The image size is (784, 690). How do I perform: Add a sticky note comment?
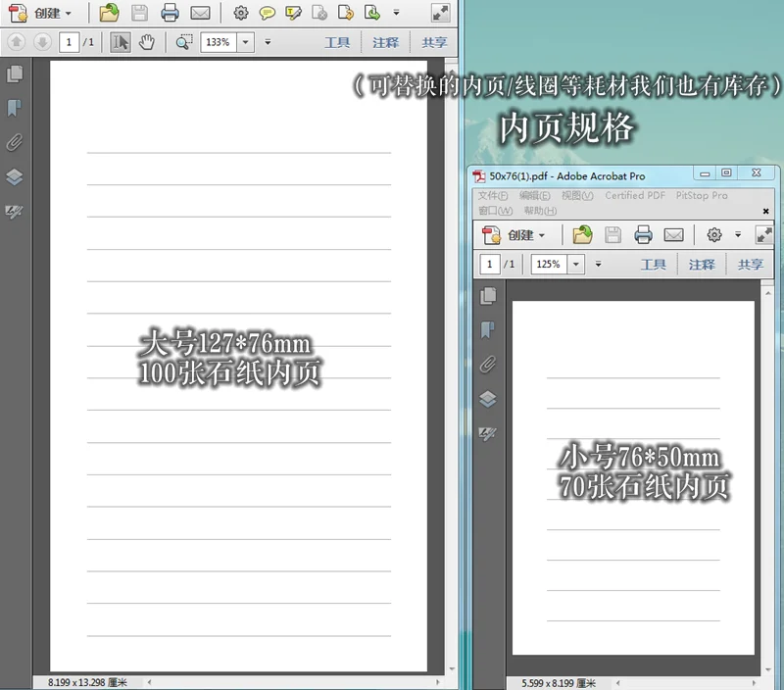click(267, 14)
